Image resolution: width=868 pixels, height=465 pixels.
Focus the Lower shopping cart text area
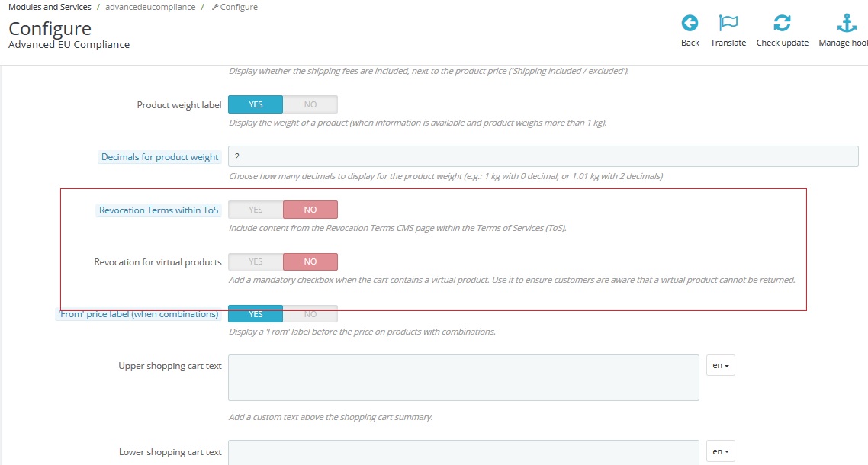click(x=463, y=453)
